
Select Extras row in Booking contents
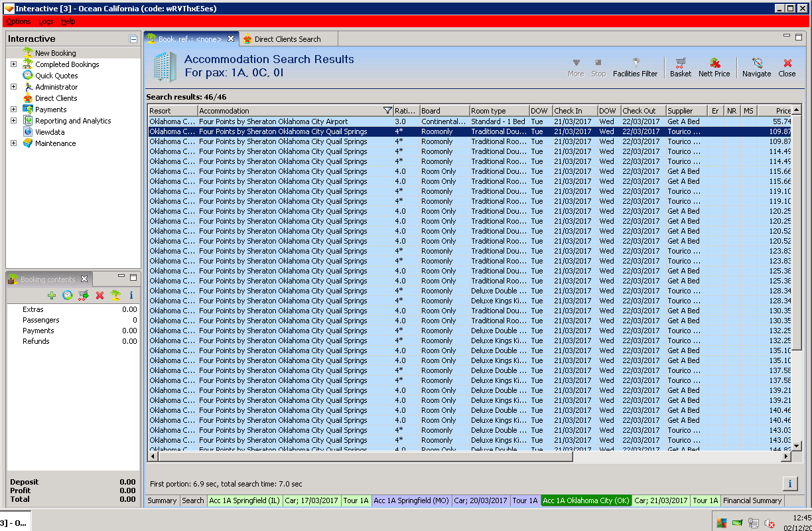point(73,309)
